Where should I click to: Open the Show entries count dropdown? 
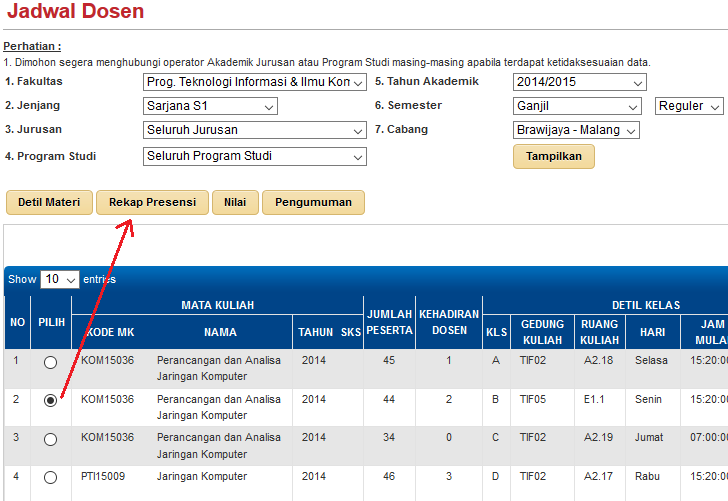click(60, 279)
